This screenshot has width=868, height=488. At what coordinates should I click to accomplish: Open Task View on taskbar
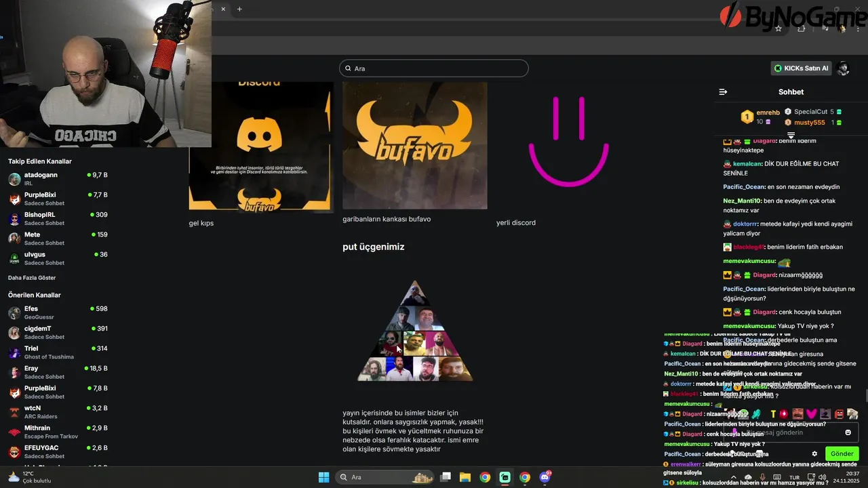pyautogui.click(x=446, y=477)
